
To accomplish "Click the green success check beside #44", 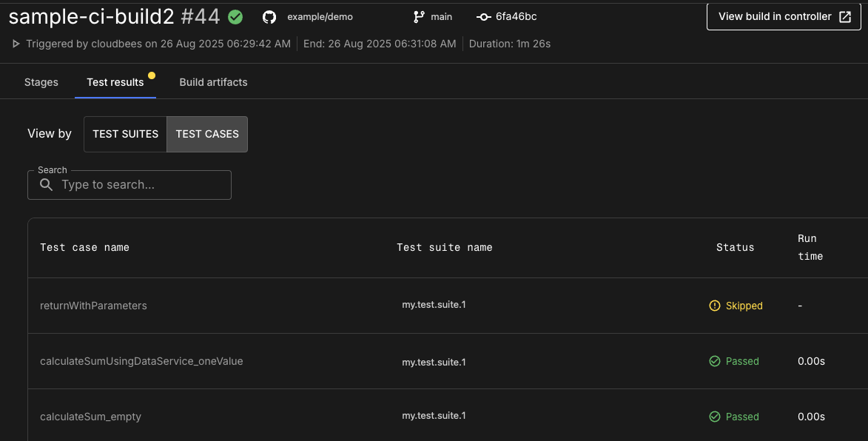I will point(235,16).
